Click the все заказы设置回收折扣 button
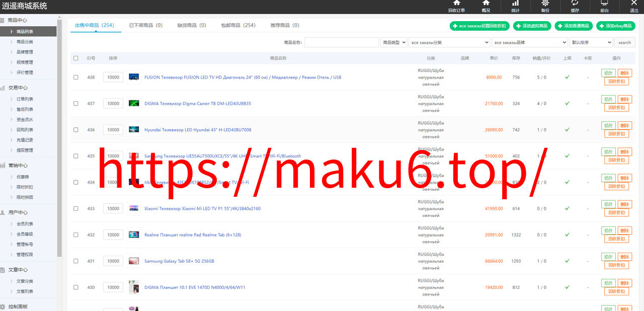 tap(480, 26)
